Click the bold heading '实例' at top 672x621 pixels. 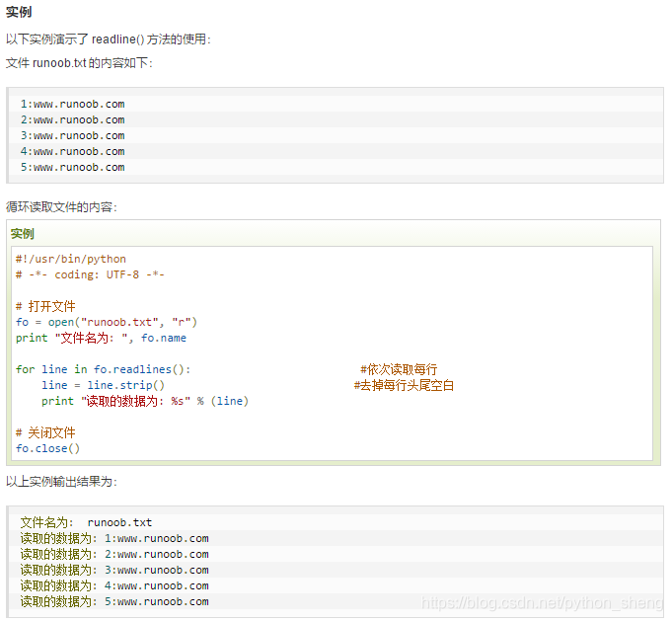coord(19,12)
